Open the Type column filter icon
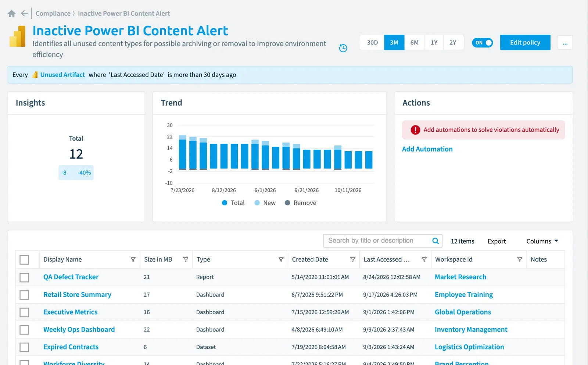The width and height of the screenshot is (588, 365). [281, 259]
